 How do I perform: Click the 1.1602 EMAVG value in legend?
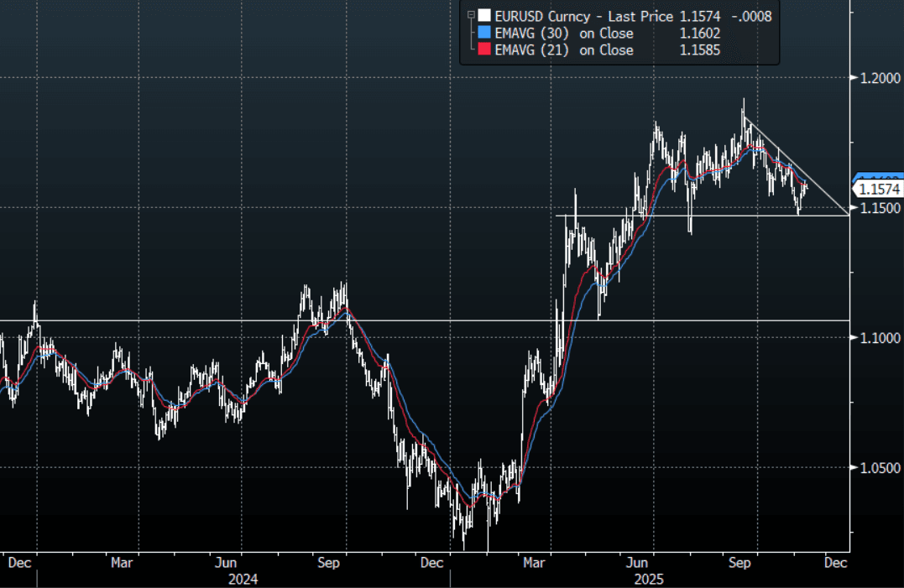(700, 34)
